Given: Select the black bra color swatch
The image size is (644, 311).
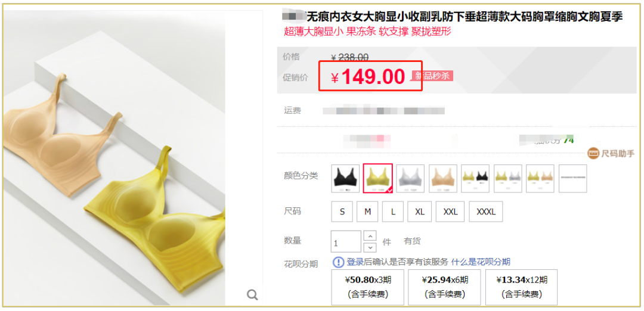Looking at the screenshot, I should 345,179.
